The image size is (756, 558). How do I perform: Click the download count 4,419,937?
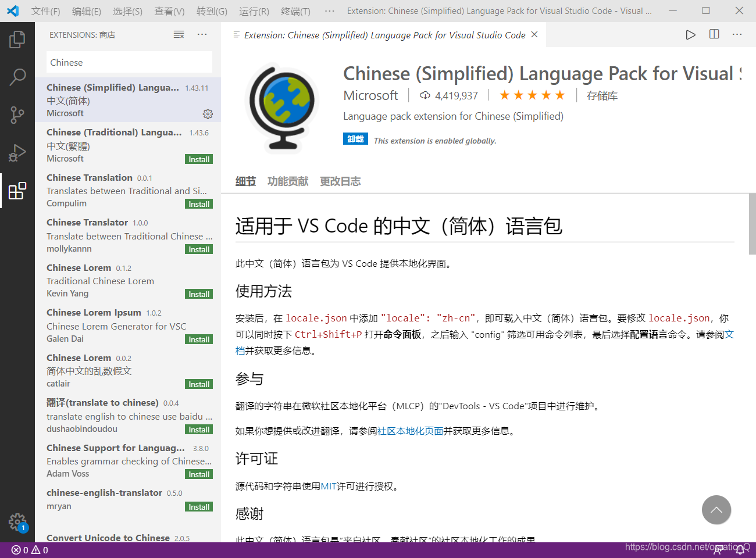point(448,96)
